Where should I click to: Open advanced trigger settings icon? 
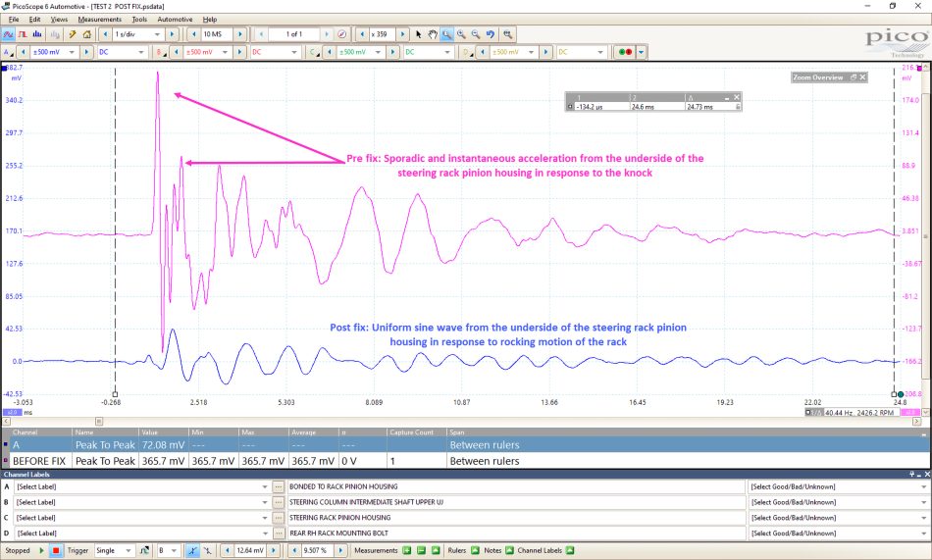tap(144, 550)
